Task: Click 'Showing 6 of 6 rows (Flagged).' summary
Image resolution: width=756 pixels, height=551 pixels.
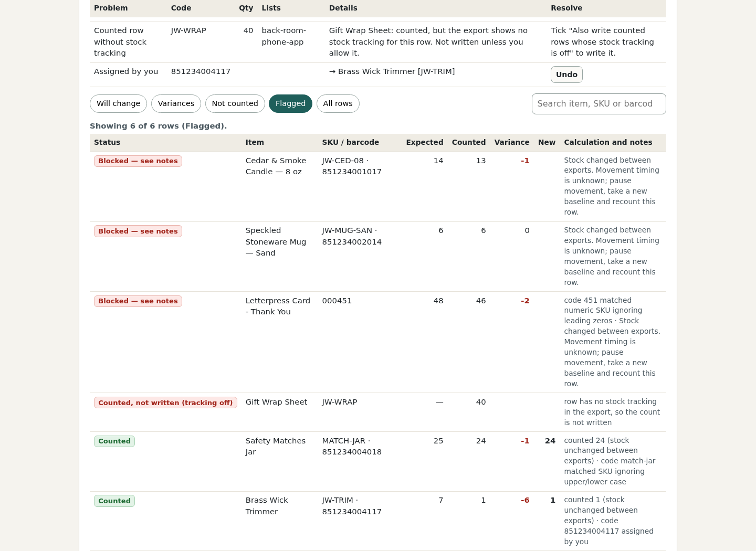Action: 159,126
